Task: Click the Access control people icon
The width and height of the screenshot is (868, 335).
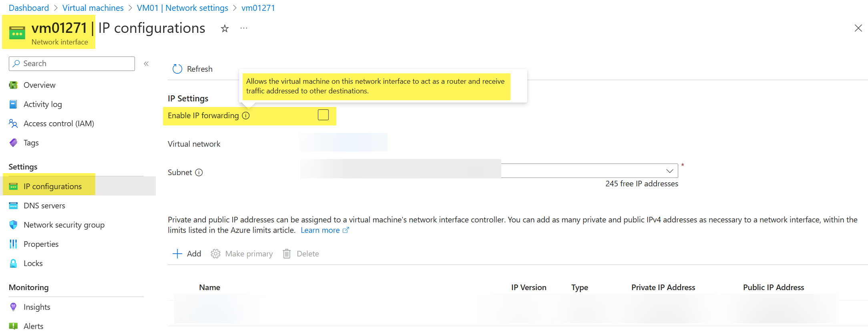Action: tap(13, 123)
